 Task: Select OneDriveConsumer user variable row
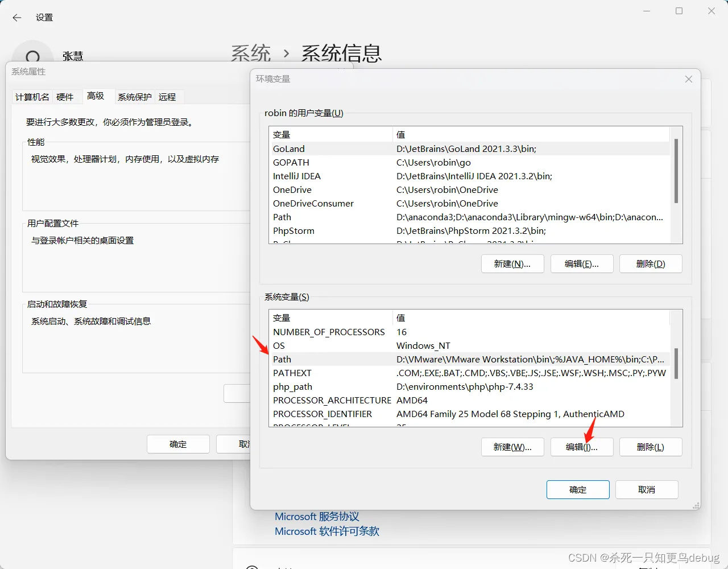coord(470,203)
